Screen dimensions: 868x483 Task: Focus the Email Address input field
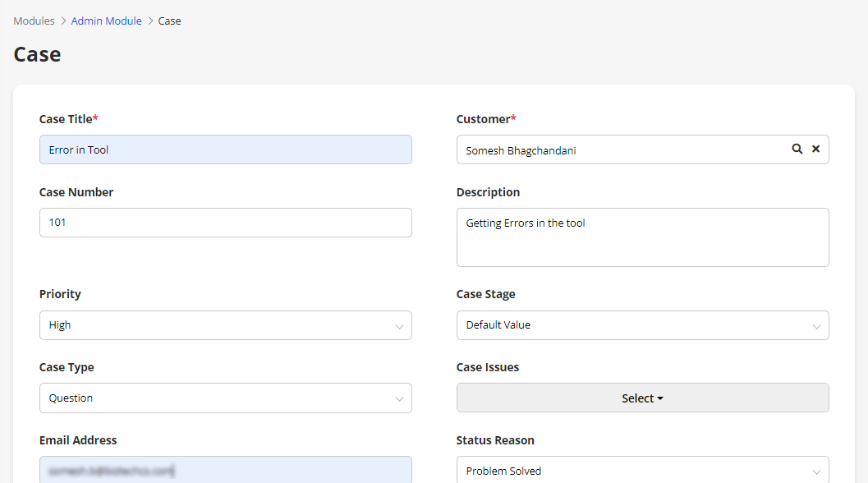pyautogui.click(x=225, y=471)
